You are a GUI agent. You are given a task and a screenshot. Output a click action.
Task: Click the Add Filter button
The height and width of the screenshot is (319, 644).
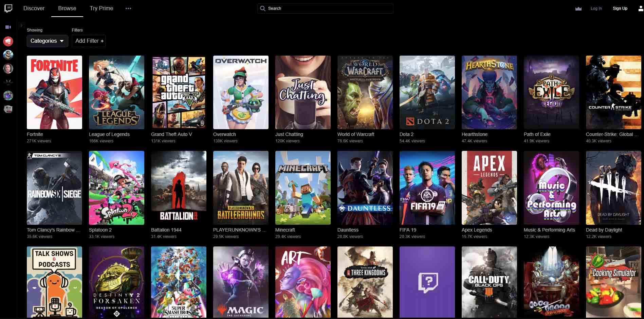[89, 41]
